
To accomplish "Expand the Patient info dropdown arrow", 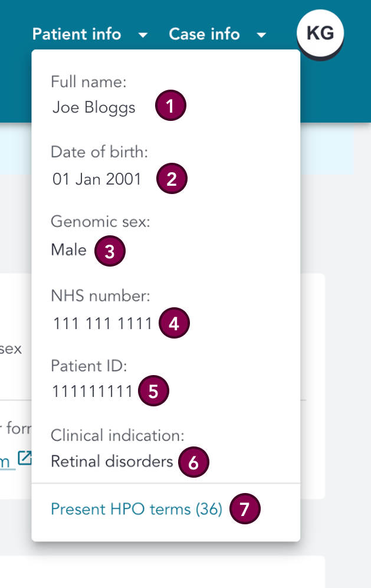I will (x=142, y=35).
